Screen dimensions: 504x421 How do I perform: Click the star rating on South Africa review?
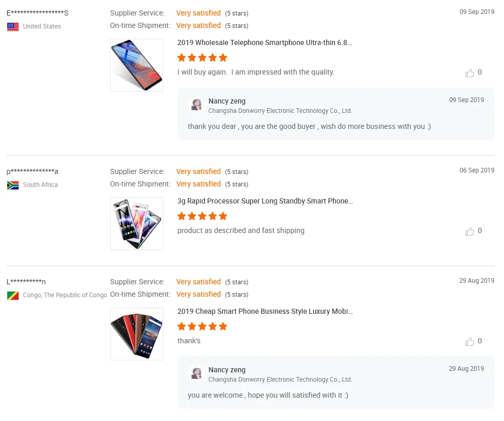[202, 216]
